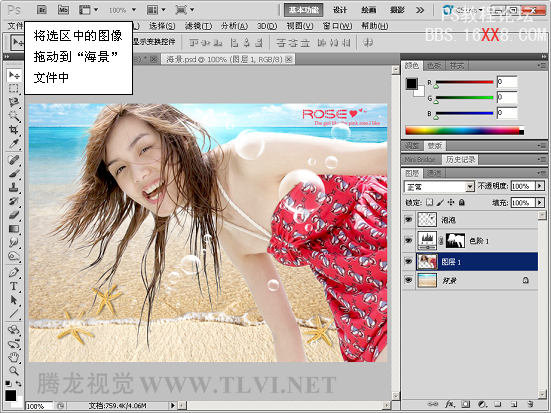
Task: Click the 设计 workspace button
Action: [339, 10]
